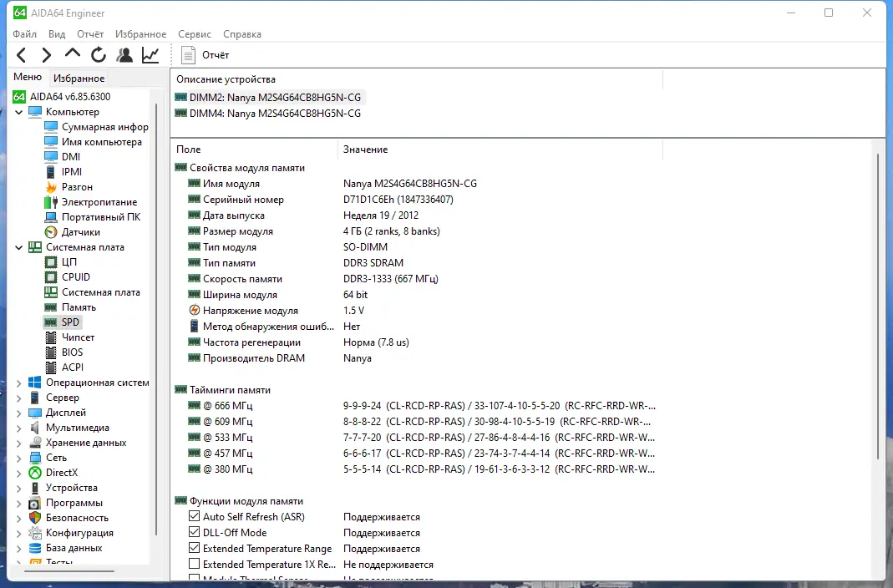
Task: Expand the Безопасность node
Action: [x=18, y=518]
